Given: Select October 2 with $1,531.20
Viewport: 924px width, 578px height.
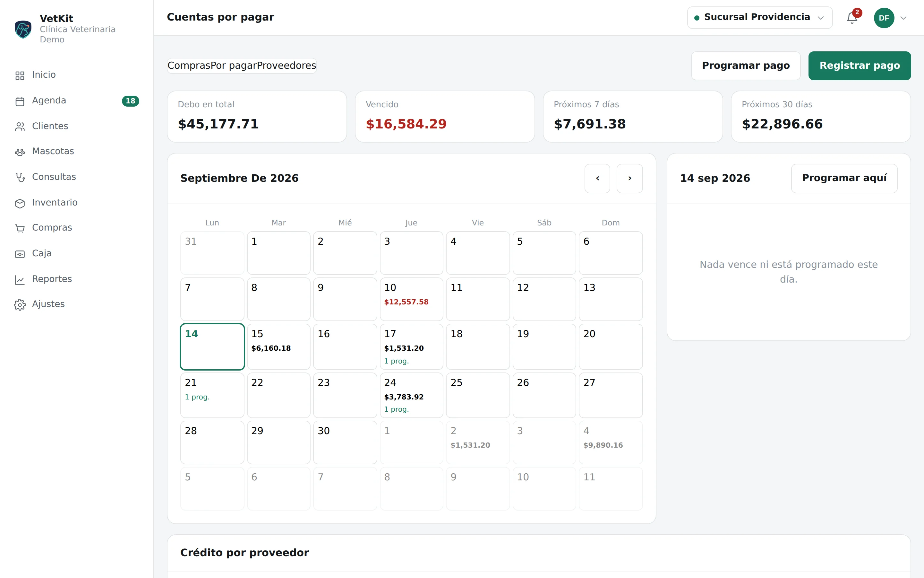Looking at the screenshot, I should [x=478, y=442].
